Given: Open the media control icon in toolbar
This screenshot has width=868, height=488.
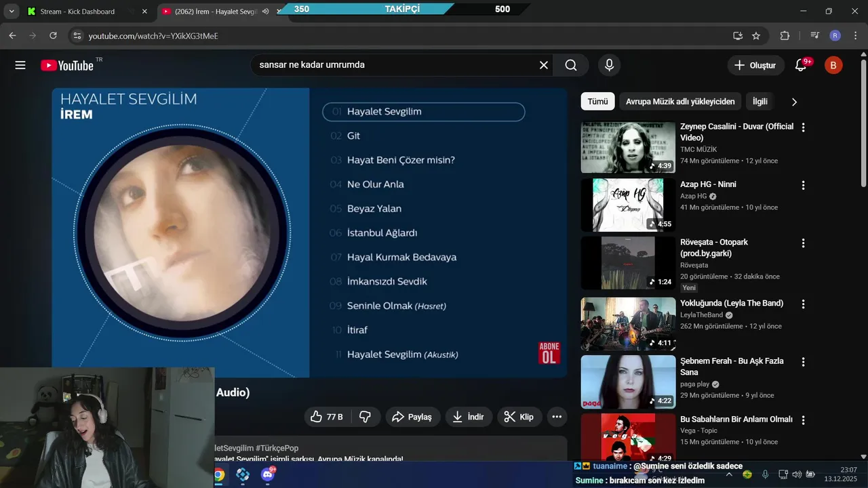Looking at the screenshot, I should click(x=815, y=35).
